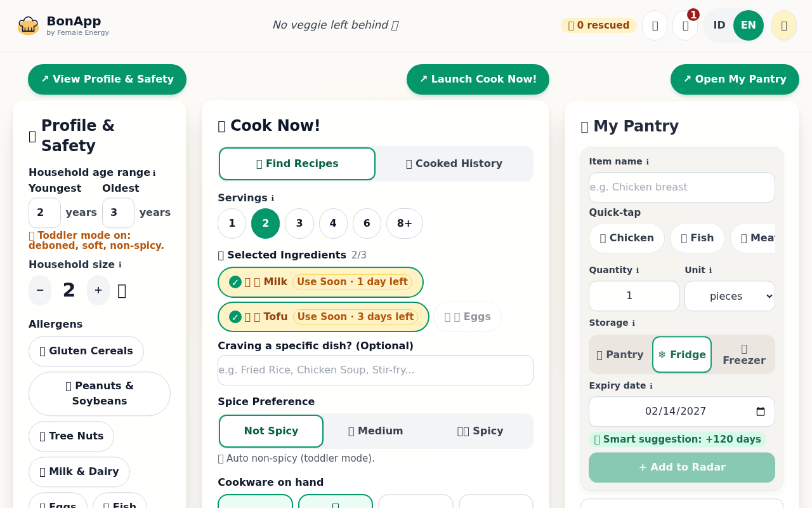Click the Quantity info icon

click(638, 271)
